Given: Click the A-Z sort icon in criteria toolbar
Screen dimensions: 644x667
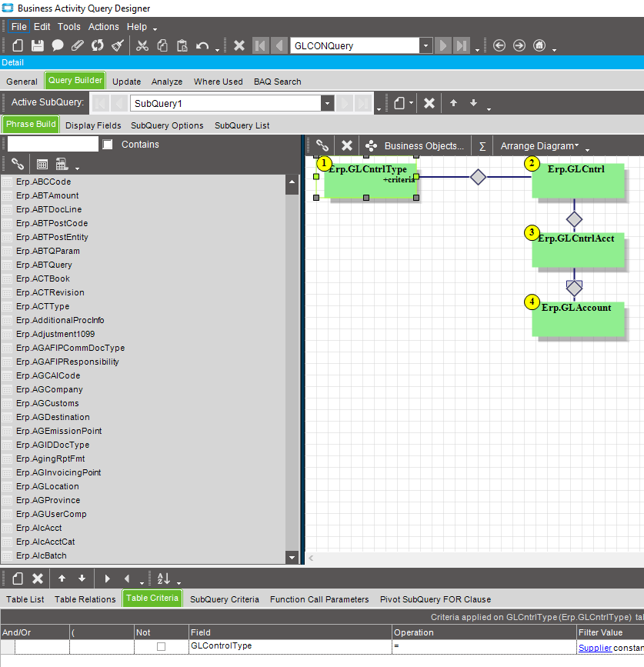Looking at the screenshot, I should 164,579.
